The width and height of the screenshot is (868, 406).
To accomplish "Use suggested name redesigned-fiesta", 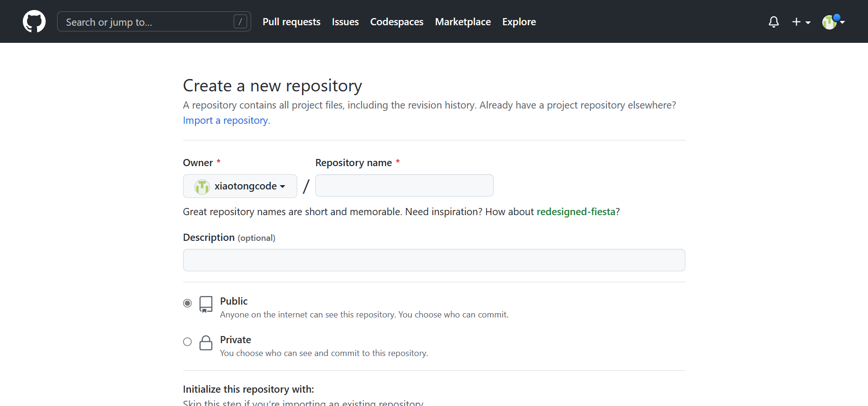I will [x=576, y=212].
